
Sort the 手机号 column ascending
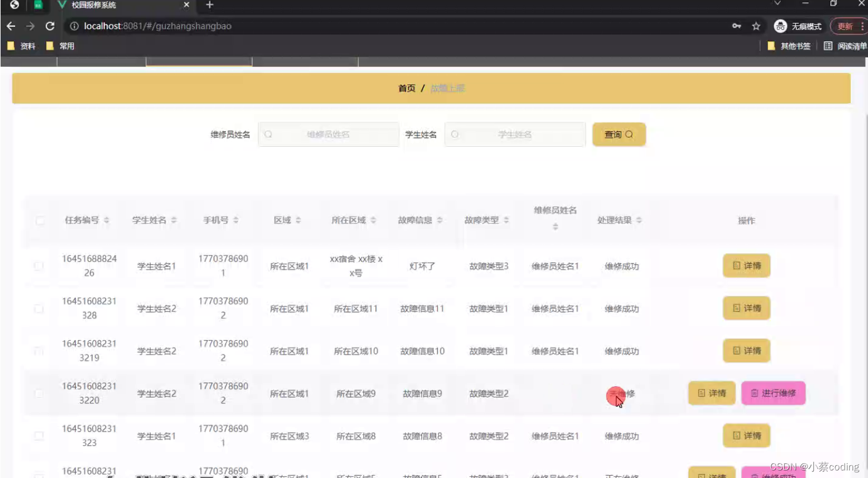[235, 218]
